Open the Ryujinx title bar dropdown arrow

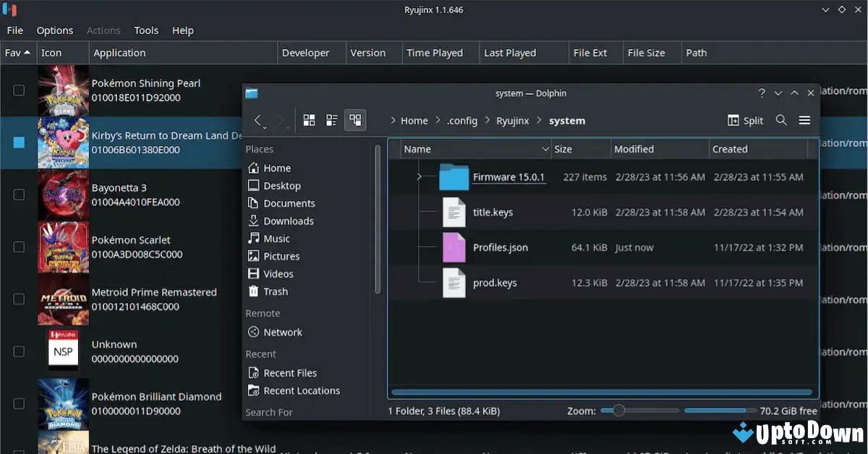825,9
